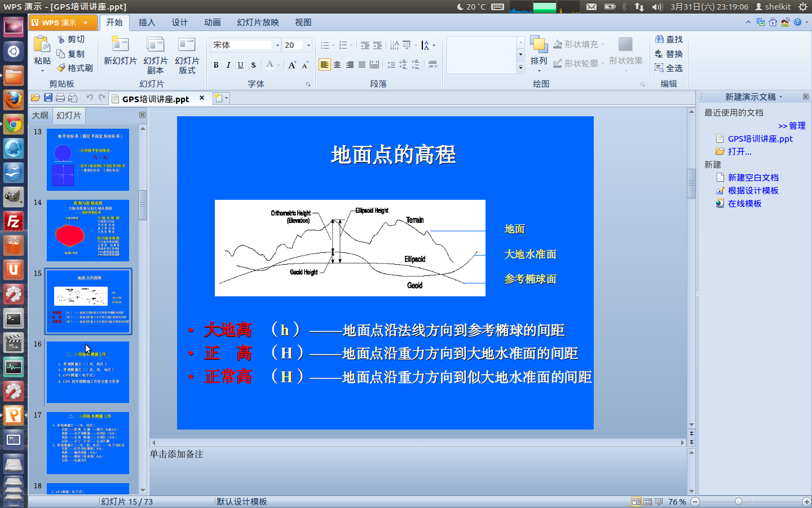Click the 打开... link
Viewport: 812px width, 508px height.
point(739,151)
